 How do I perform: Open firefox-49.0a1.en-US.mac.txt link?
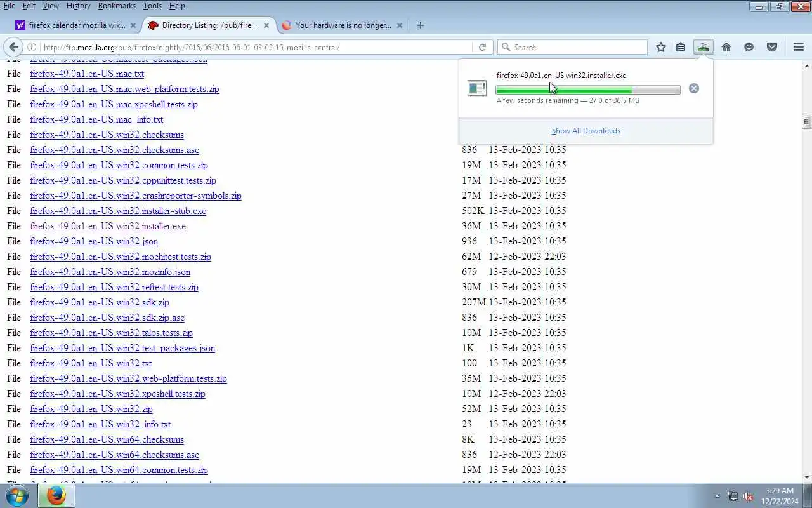[x=88, y=74]
